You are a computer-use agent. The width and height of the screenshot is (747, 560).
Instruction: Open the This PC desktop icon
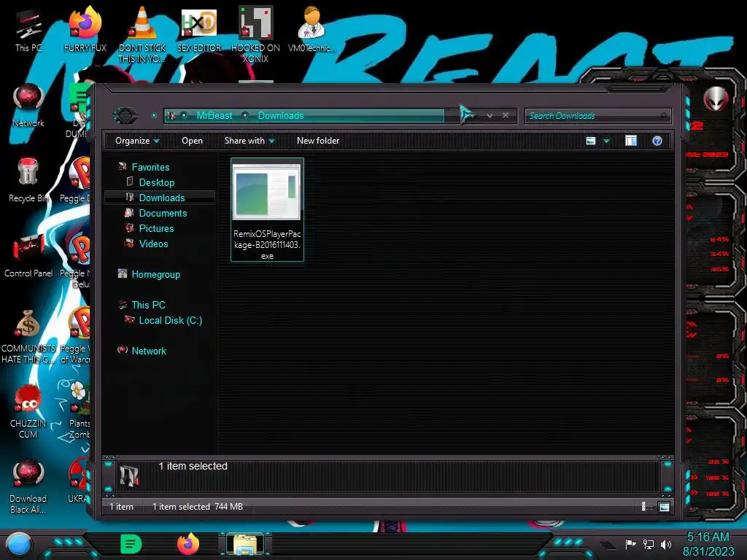(x=28, y=31)
